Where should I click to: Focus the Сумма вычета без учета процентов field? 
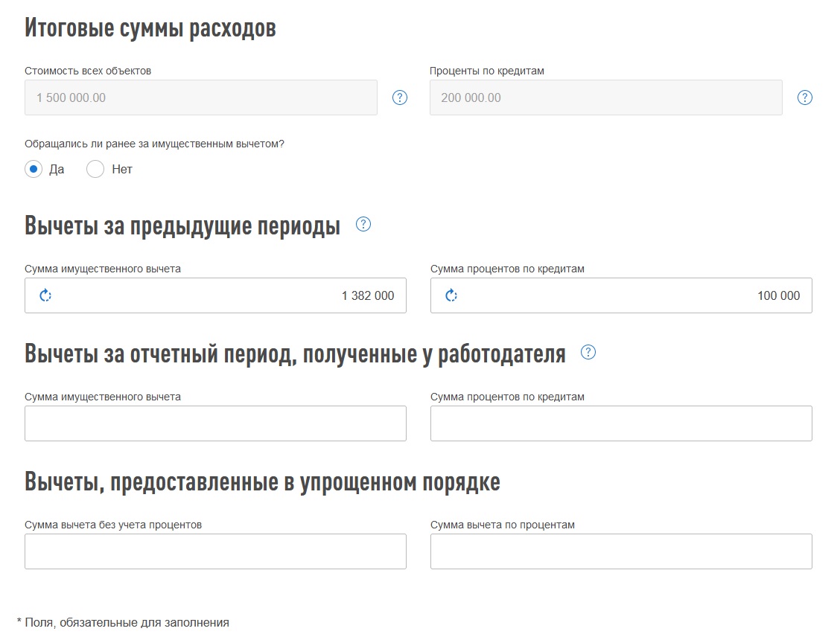[215, 551]
